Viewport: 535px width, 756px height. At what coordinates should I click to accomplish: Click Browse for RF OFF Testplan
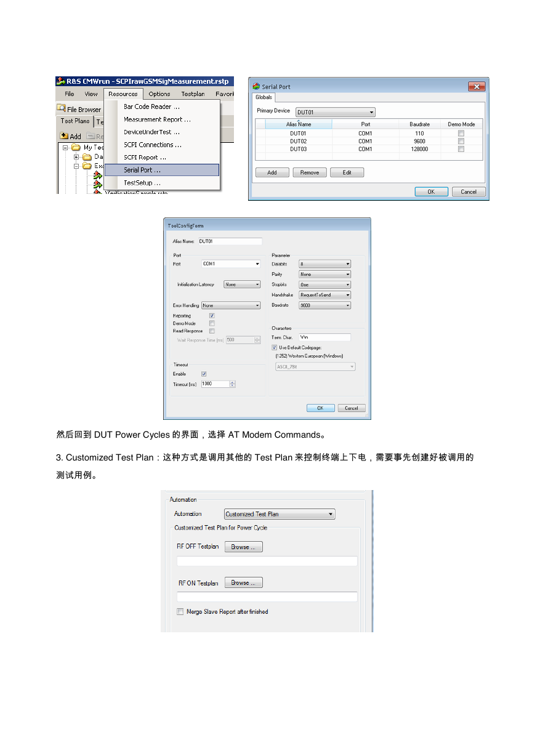(244, 547)
